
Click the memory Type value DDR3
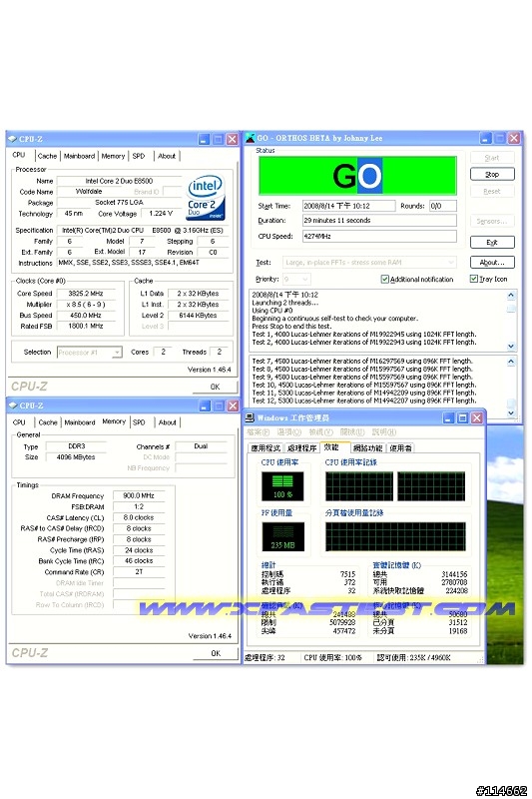(77, 446)
